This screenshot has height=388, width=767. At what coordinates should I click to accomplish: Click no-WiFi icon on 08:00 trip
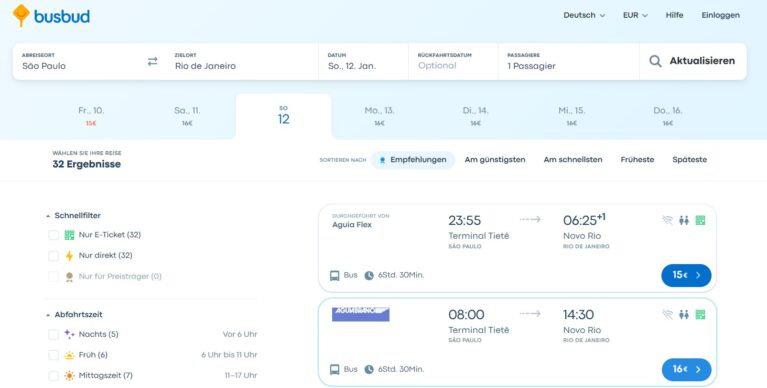pos(668,314)
